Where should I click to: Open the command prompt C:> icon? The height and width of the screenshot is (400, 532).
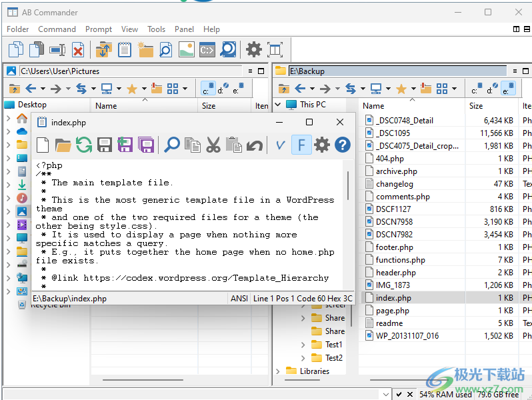207,50
